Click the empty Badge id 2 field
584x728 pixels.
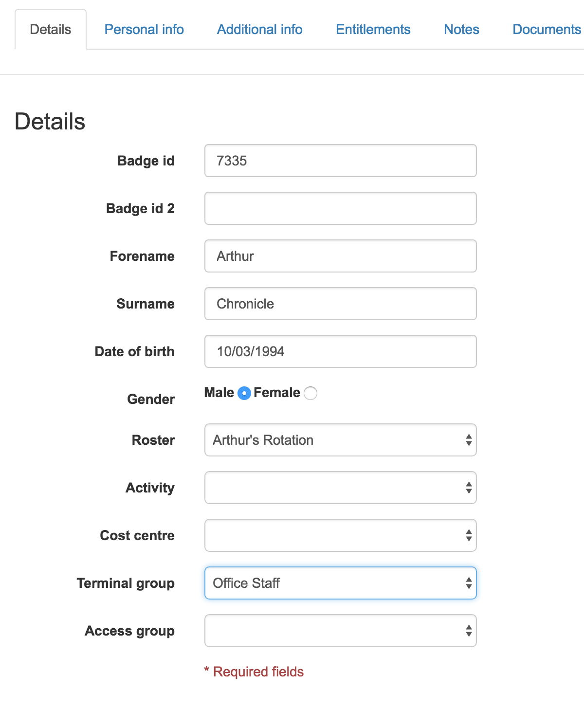[340, 208]
